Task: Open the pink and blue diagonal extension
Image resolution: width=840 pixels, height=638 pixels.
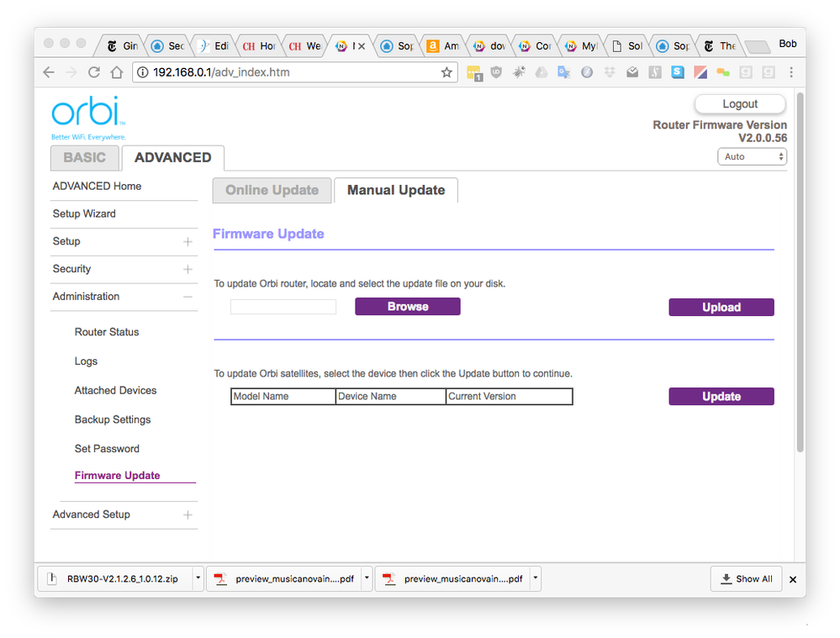Action: pyautogui.click(x=700, y=71)
